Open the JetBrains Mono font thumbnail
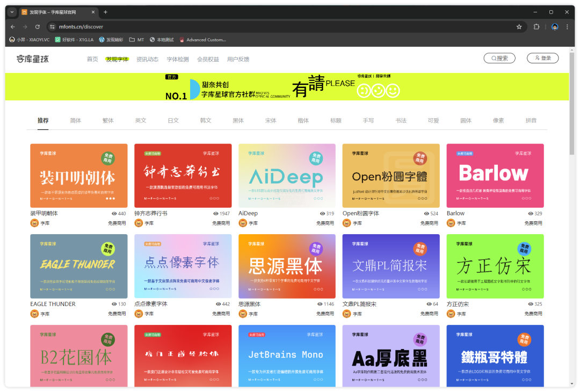Image resolution: width=580 pixels, height=392 pixels. tap(287, 356)
